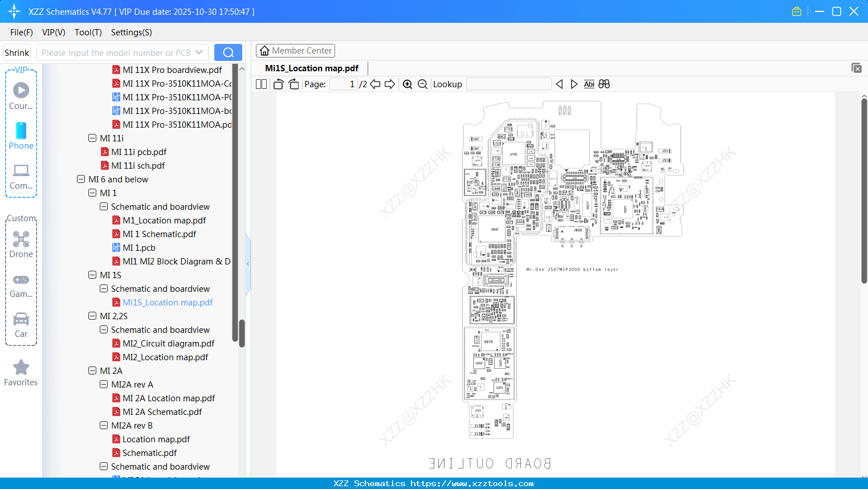This screenshot has height=489, width=868.
Task: Click the blue search magnifier button
Action: (228, 52)
